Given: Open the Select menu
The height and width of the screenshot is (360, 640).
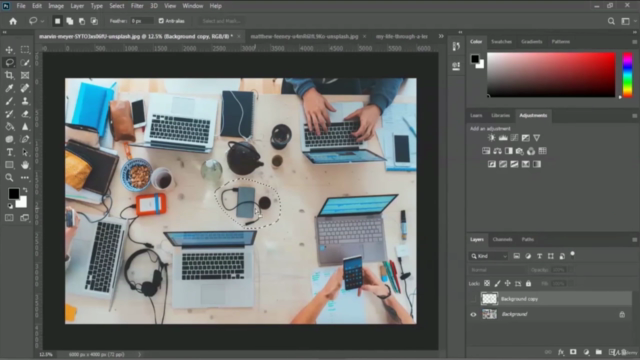Looking at the screenshot, I should [116, 6].
